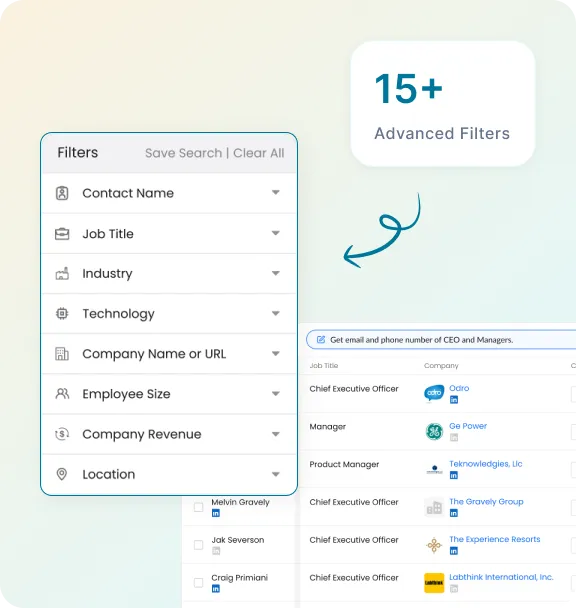Click the Job Title briefcase icon
576x608 pixels.
point(62,234)
